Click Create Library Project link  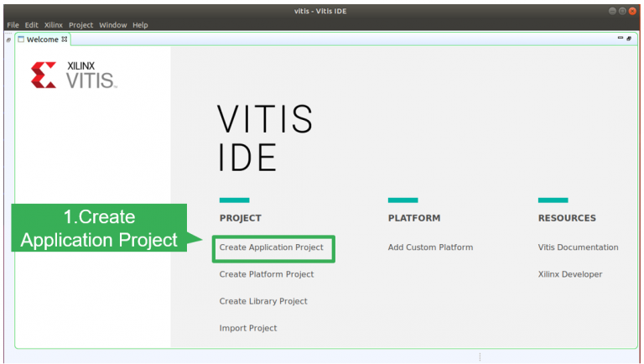[x=263, y=301]
